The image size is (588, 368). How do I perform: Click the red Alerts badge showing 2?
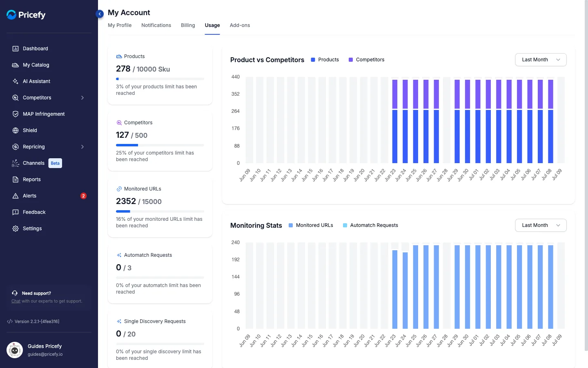point(83,196)
